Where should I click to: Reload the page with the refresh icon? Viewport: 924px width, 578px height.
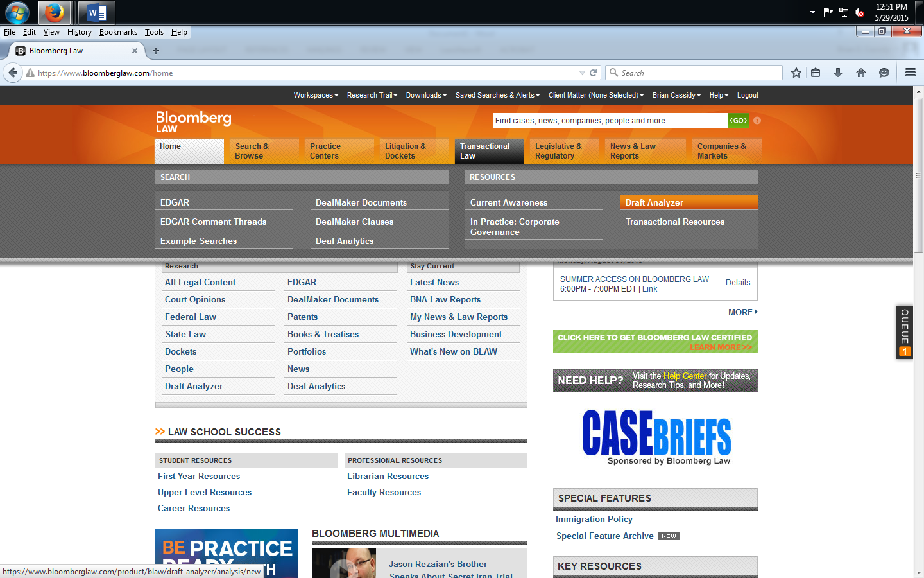pos(594,73)
